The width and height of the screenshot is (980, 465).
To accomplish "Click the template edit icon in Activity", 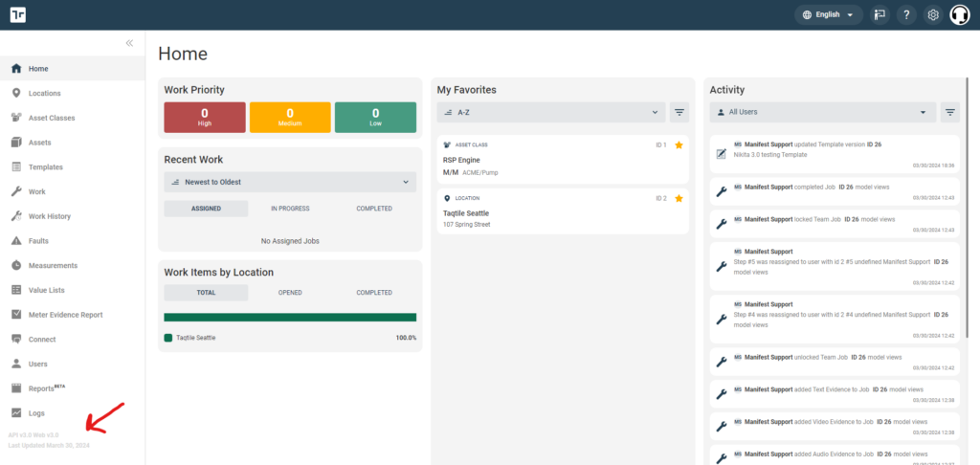I will point(721,154).
